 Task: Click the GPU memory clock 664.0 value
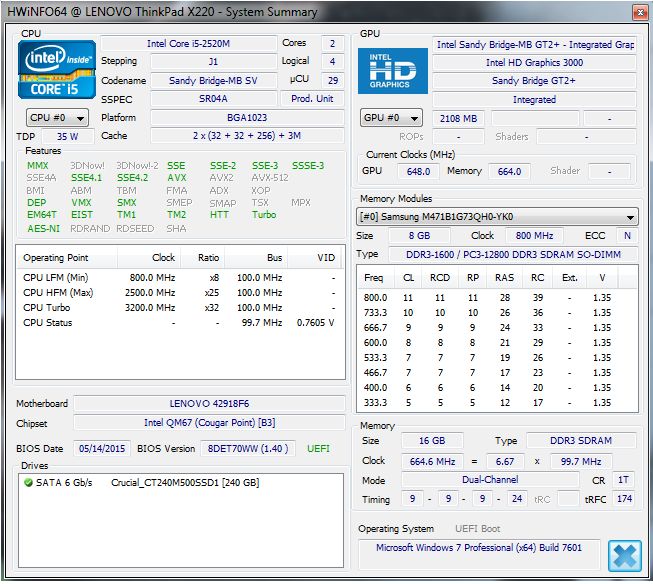(x=509, y=171)
